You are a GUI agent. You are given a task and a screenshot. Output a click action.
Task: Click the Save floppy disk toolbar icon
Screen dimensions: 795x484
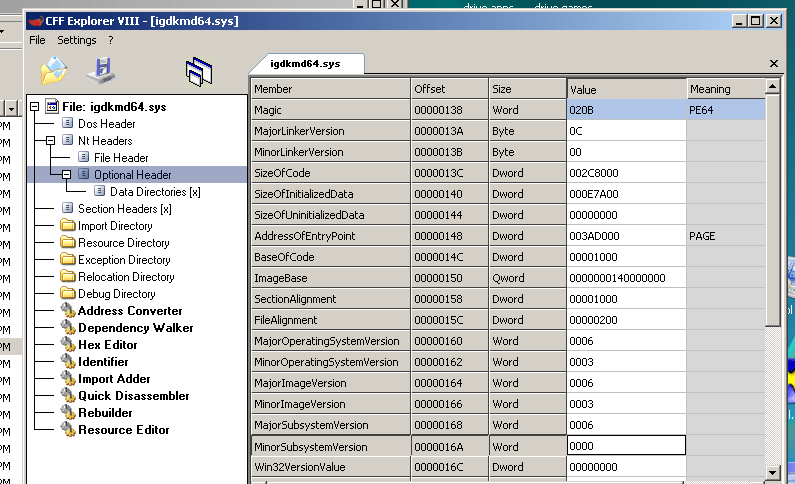101,70
